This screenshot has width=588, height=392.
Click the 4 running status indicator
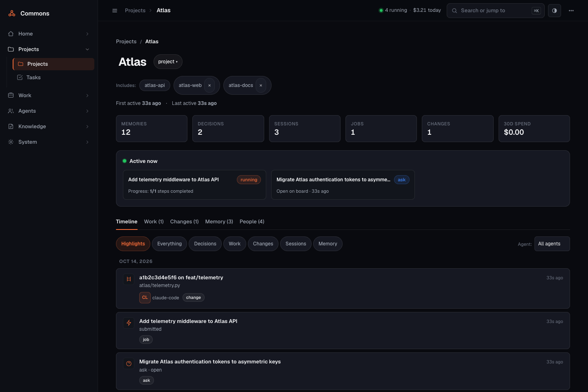[393, 10]
